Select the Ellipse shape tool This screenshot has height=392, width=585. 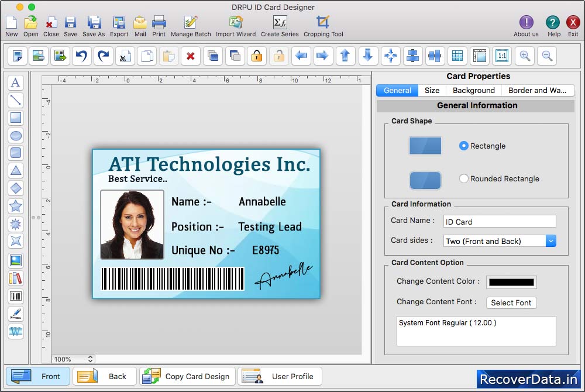[x=16, y=136]
